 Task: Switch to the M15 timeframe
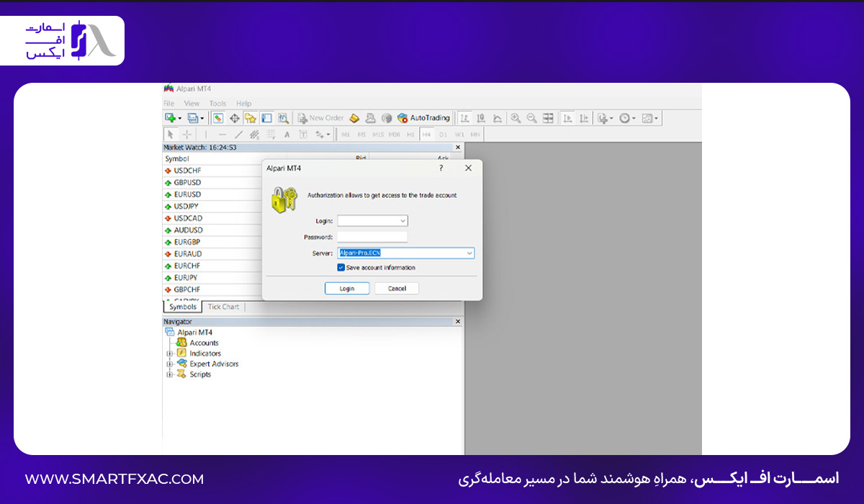[x=378, y=135]
